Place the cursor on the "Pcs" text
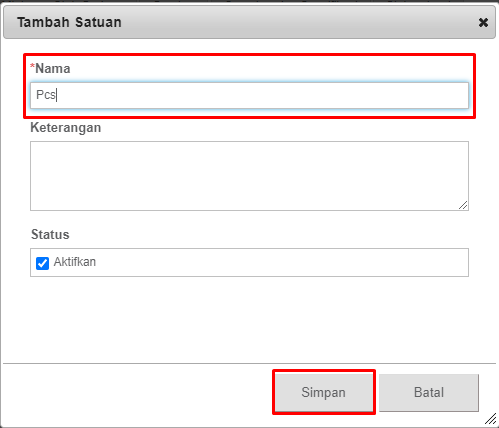499x428 pixels. pos(46,95)
